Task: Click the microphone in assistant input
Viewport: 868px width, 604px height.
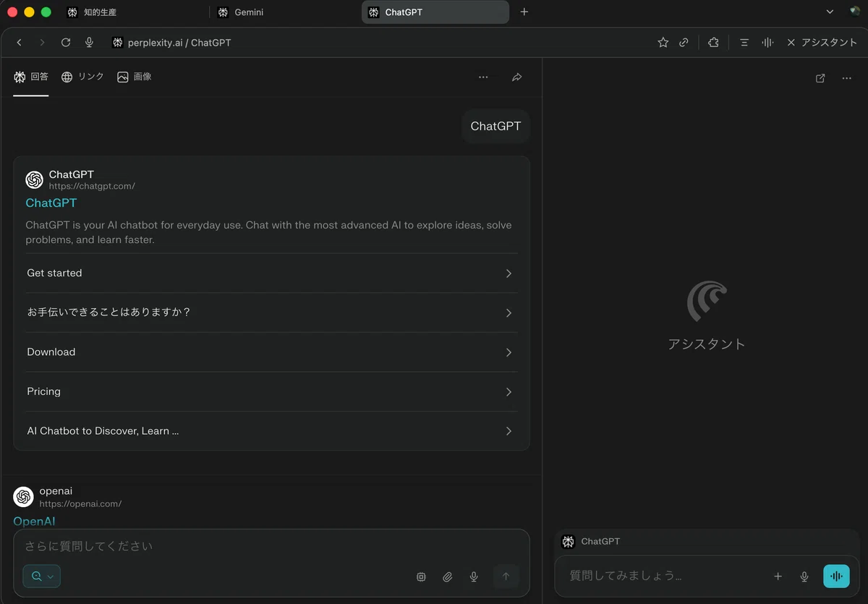Action: point(804,577)
